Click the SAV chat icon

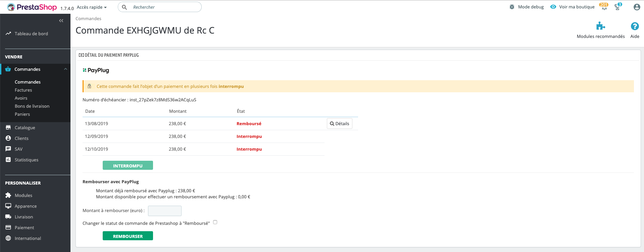point(8,149)
